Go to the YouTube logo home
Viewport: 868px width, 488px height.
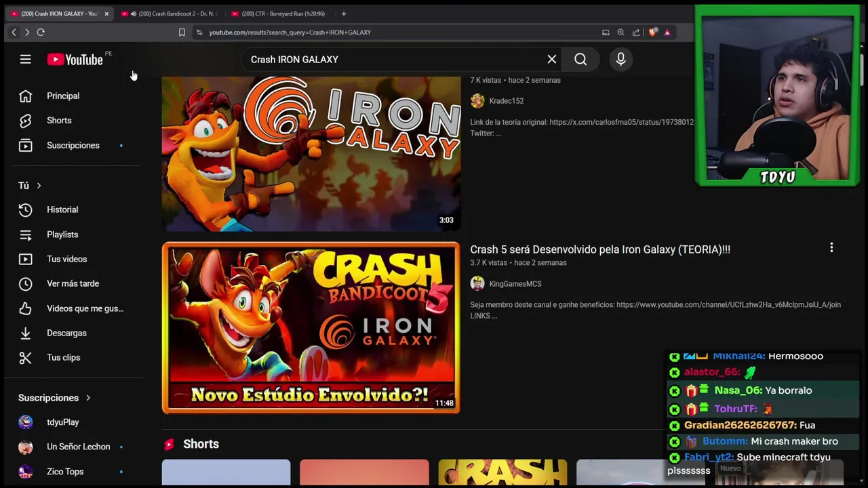click(75, 60)
